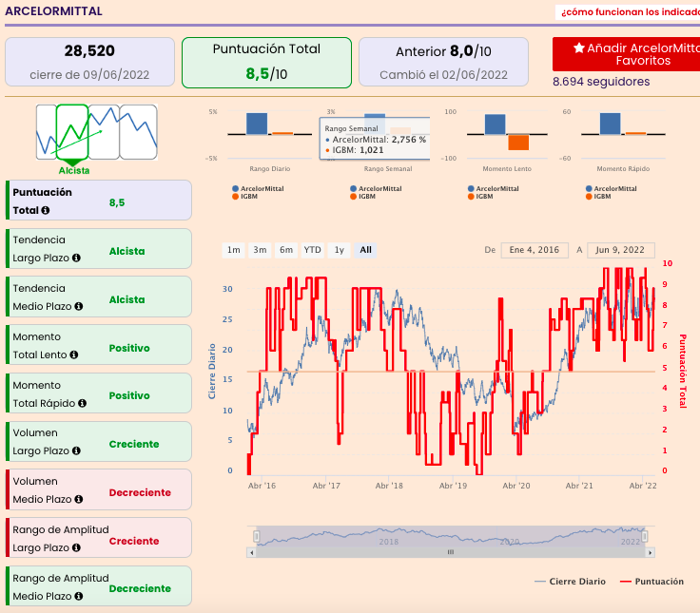700x613 pixels.
Task: Toggle IGBM legend under Rango Diario
Action: pos(245,197)
